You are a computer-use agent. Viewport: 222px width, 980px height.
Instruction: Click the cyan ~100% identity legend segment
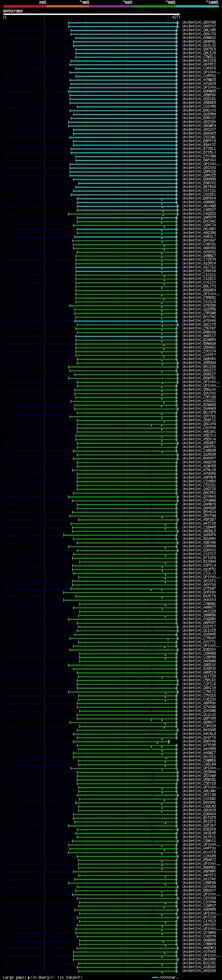[197, 6]
